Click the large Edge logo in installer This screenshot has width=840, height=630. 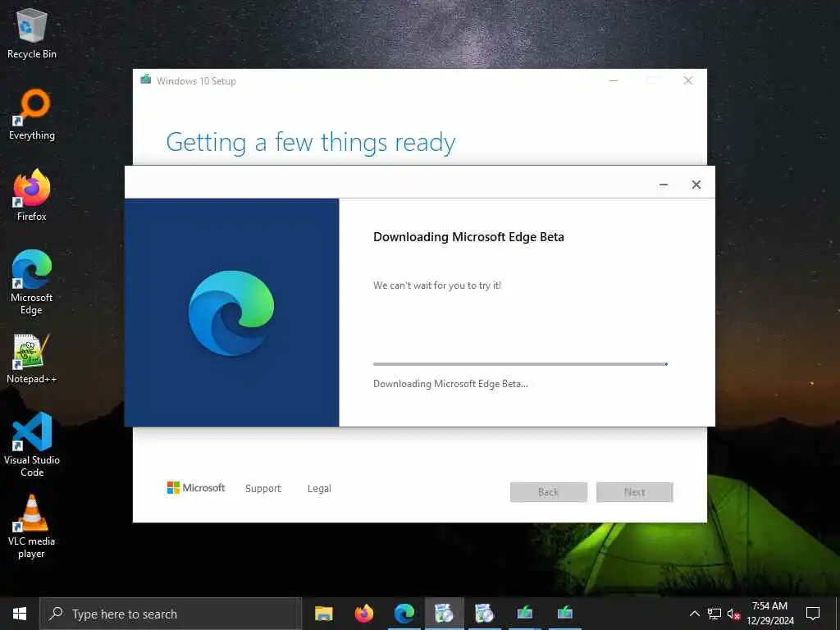pos(231,313)
